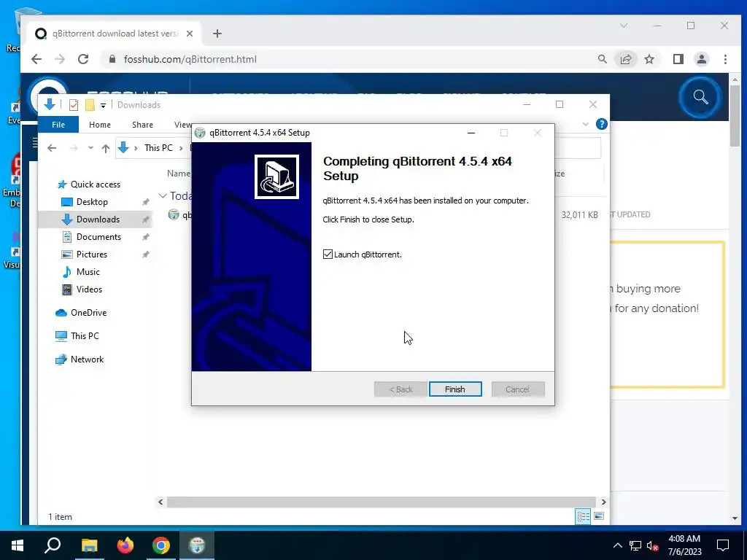Open the notification center icon
Screen dimensions: 747x560
point(723,545)
